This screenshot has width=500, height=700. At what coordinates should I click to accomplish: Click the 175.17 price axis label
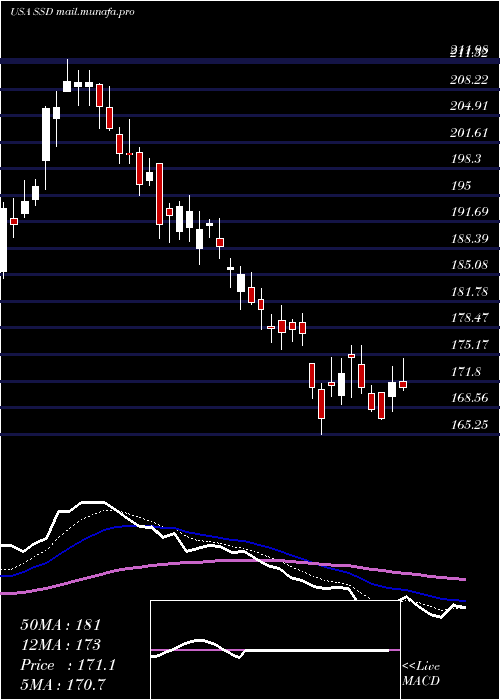469,345
